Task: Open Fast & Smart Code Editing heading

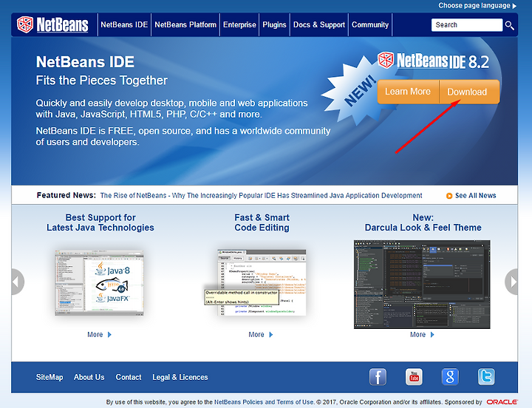Action: pos(262,222)
